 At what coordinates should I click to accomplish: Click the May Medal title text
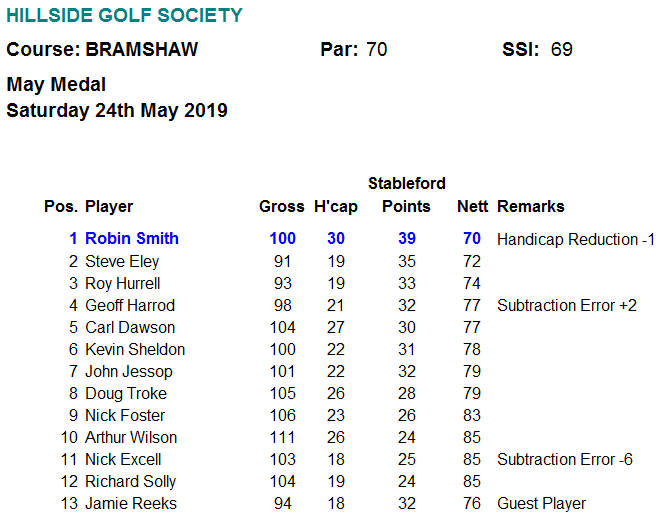56,85
